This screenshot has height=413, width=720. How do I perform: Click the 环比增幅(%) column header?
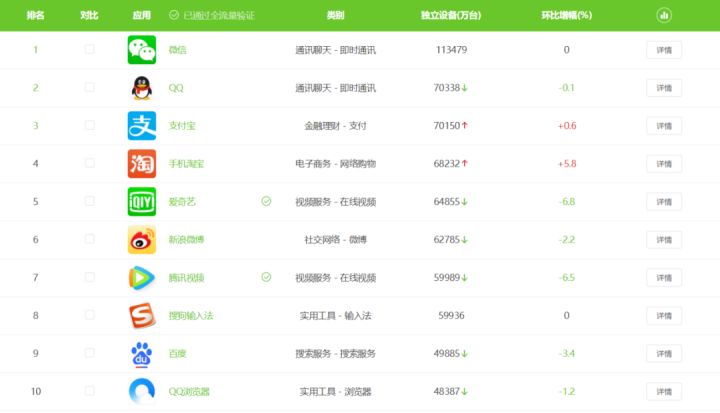(566, 15)
